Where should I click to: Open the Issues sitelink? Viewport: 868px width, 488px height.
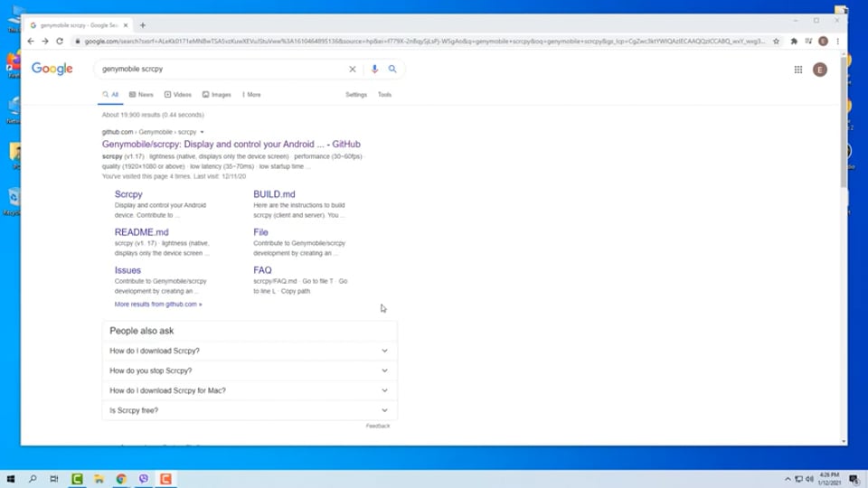point(127,270)
